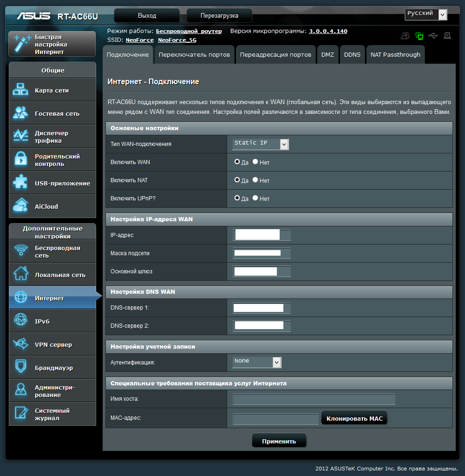Click the connected clients status icon
The width and height of the screenshot is (465, 476).
(x=405, y=36)
